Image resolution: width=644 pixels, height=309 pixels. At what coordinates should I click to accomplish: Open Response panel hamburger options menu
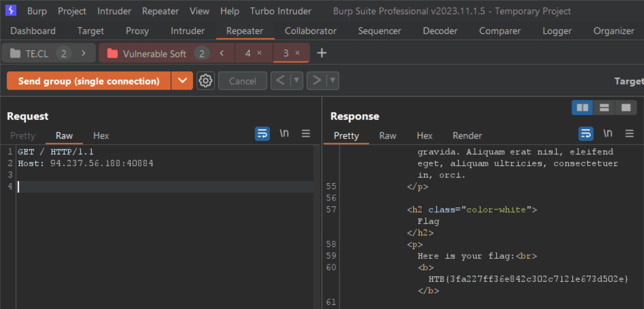[x=629, y=133]
